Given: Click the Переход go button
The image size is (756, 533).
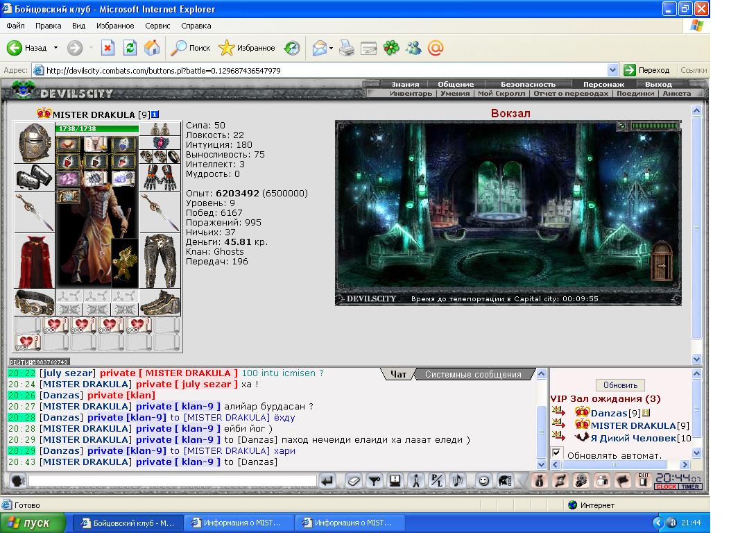Looking at the screenshot, I should (x=646, y=70).
